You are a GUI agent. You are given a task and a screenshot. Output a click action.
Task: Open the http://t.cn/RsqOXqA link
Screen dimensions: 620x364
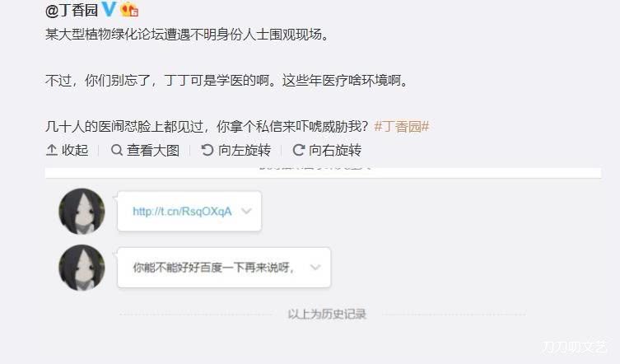point(182,212)
